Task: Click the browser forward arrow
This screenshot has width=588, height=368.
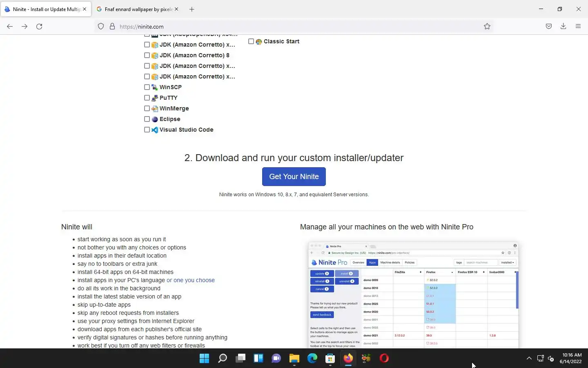Action: [x=24, y=26]
